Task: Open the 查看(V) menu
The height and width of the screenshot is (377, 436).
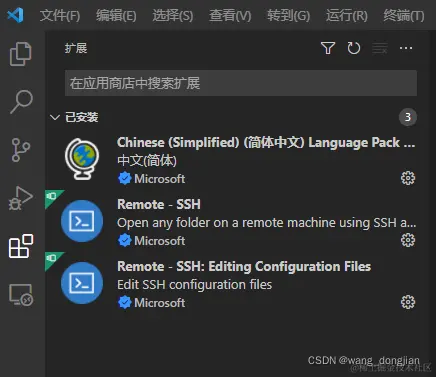Action: pyautogui.click(x=230, y=15)
